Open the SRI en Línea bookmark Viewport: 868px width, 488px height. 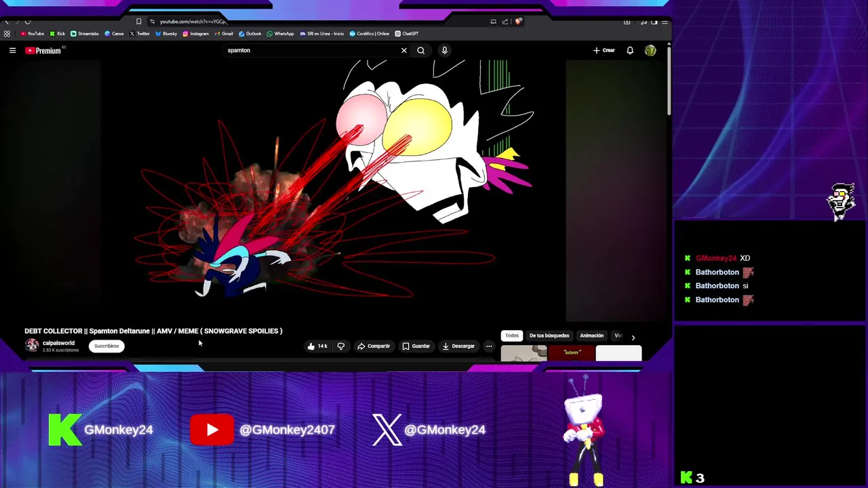pos(322,34)
